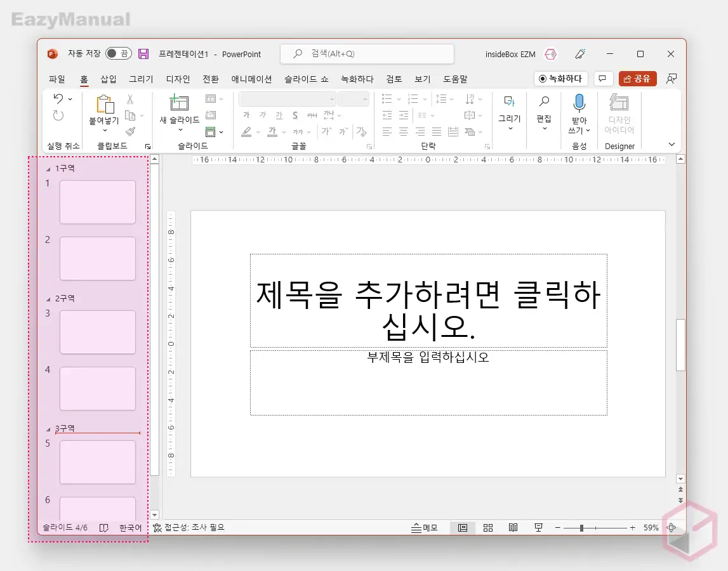Click the Paste clipboard icon

(105, 105)
